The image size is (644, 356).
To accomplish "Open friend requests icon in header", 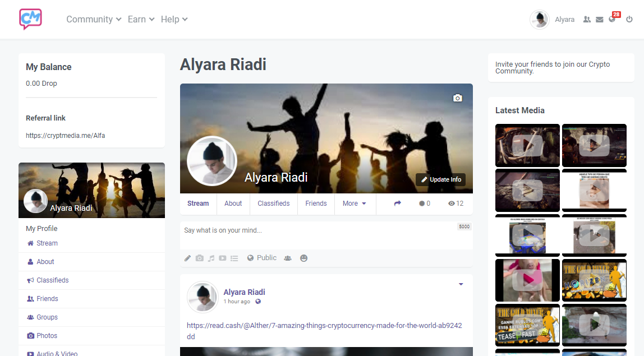I will click(x=587, y=19).
